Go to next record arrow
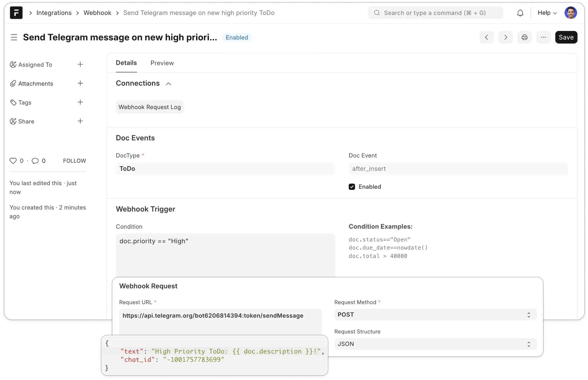The width and height of the screenshot is (588, 380). (505, 37)
